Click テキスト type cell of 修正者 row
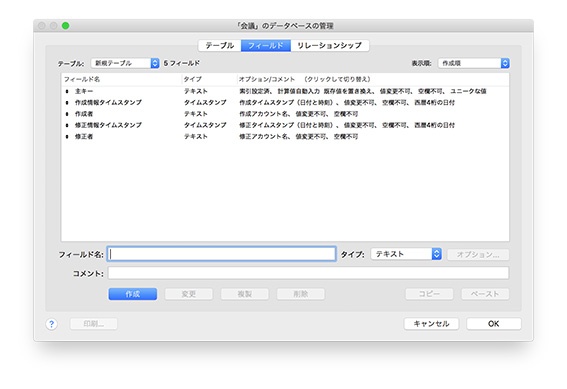567x389 pixels. [x=196, y=137]
